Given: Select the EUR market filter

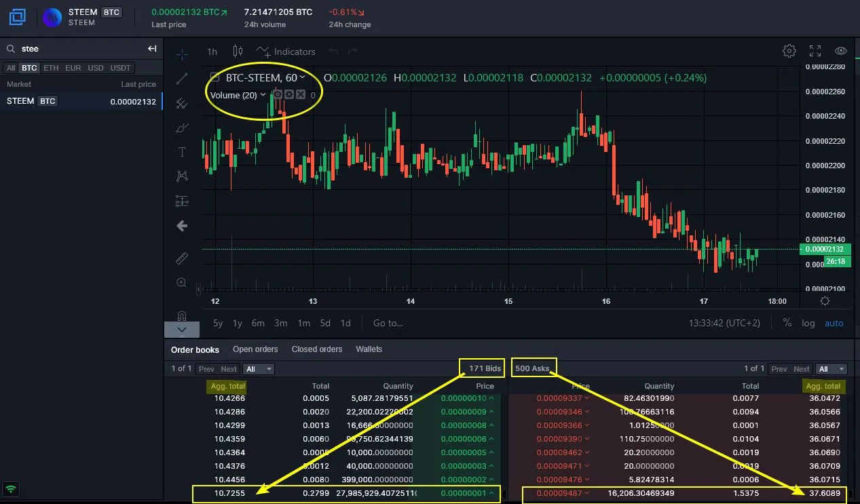Looking at the screenshot, I should [x=73, y=68].
